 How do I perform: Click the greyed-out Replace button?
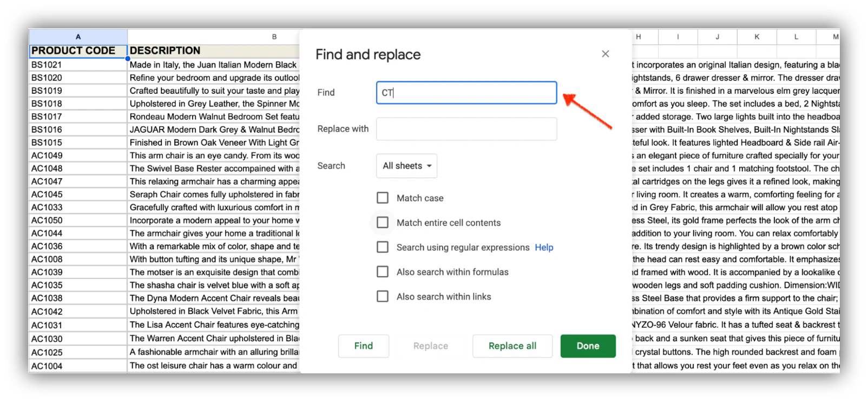(431, 346)
